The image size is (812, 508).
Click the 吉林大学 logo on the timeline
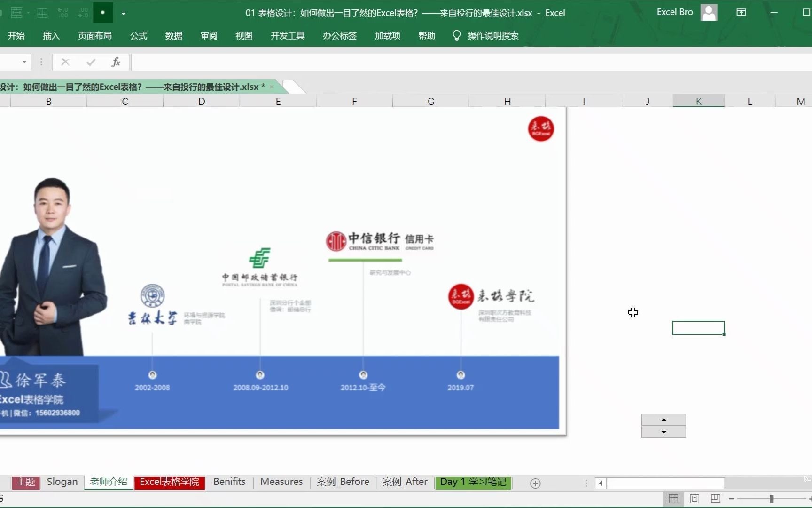153,305
